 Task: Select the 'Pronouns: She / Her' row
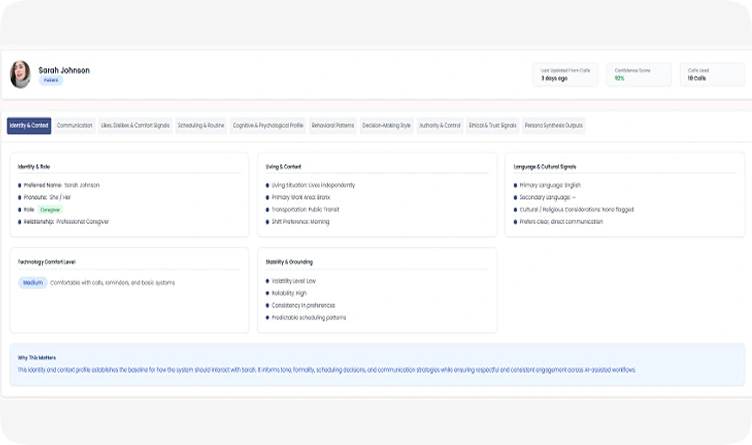click(44, 197)
